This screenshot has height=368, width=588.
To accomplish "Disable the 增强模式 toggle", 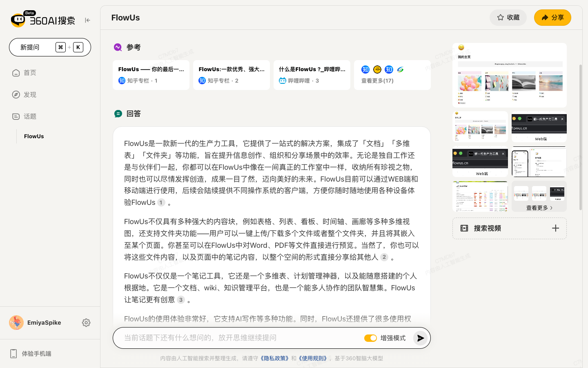I will click(x=370, y=338).
